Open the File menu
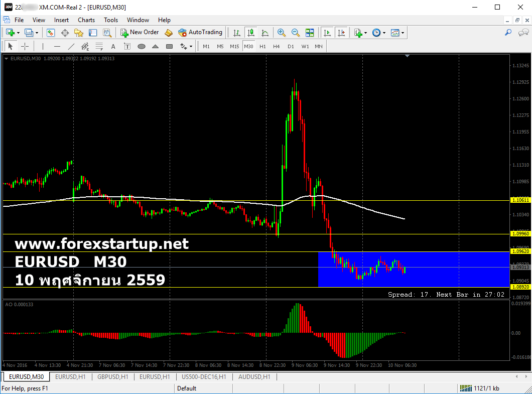This screenshot has width=532, height=394. click(19, 20)
